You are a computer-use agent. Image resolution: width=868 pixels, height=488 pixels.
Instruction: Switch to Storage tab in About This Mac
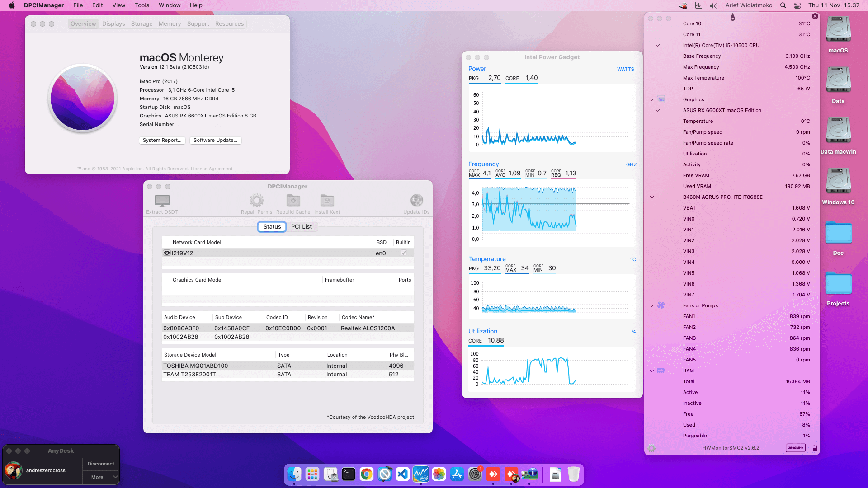142,24
